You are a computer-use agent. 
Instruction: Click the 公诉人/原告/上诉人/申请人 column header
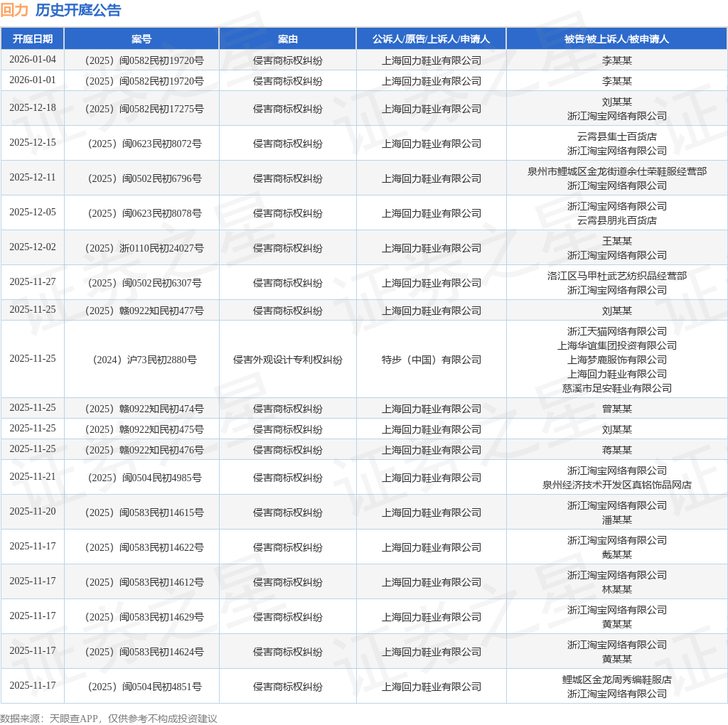[431, 39]
